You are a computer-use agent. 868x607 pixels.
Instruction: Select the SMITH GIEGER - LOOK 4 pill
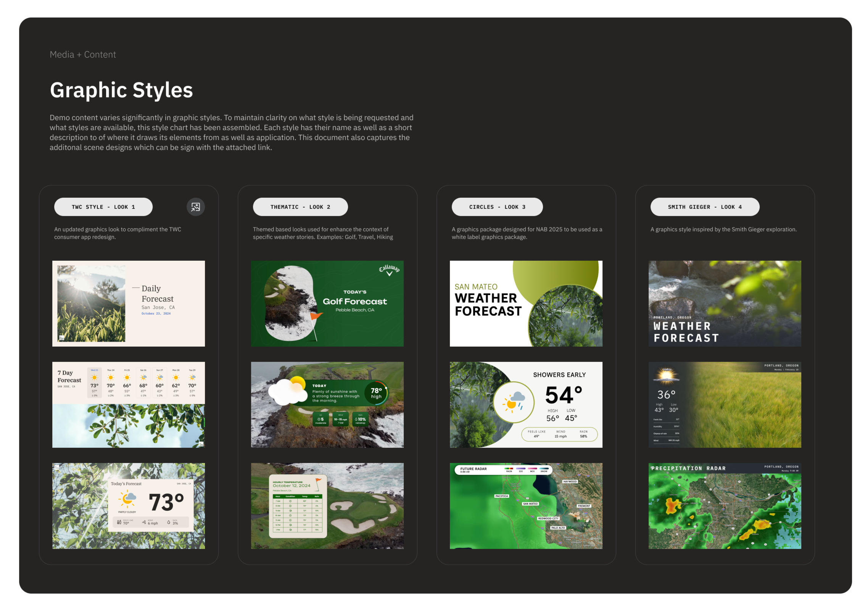pyautogui.click(x=705, y=207)
